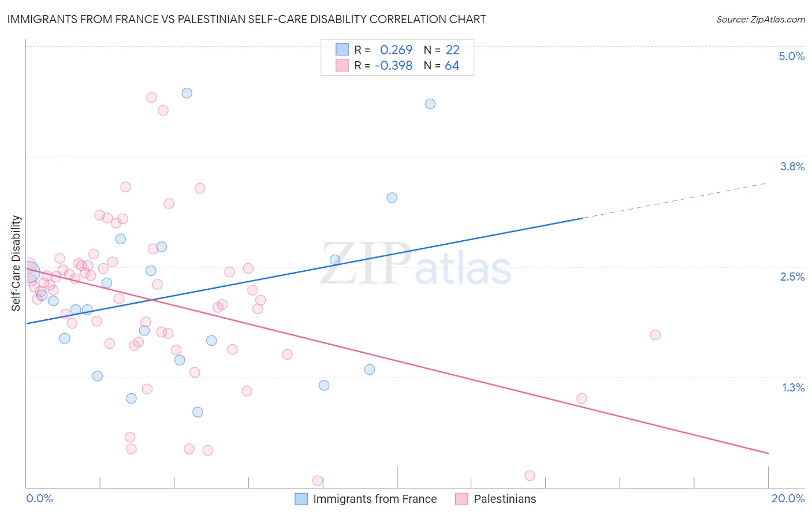
Task: Select the Palestinians legend label
Action: coord(505,499)
